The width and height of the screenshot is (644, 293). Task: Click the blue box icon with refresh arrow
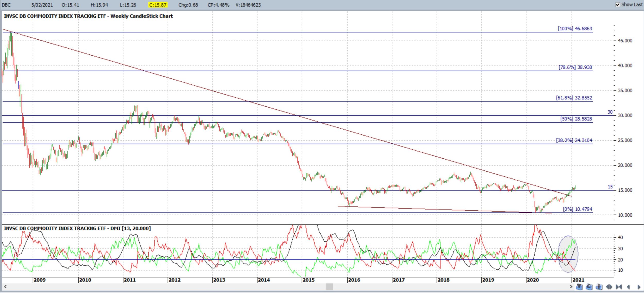point(589,287)
